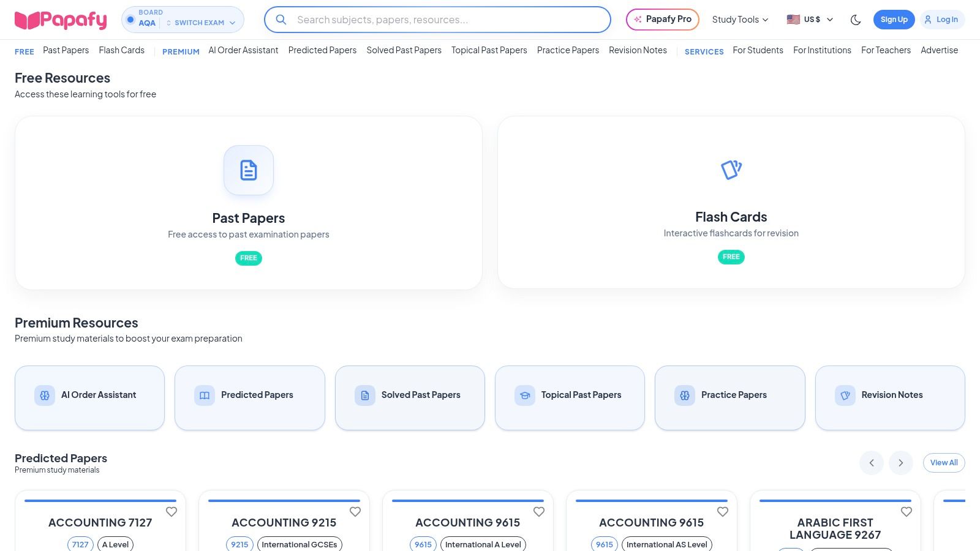Favorite Accounting 9615 International A Level heart
Viewport: 980px width, 551px height.
[x=539, y=512]
